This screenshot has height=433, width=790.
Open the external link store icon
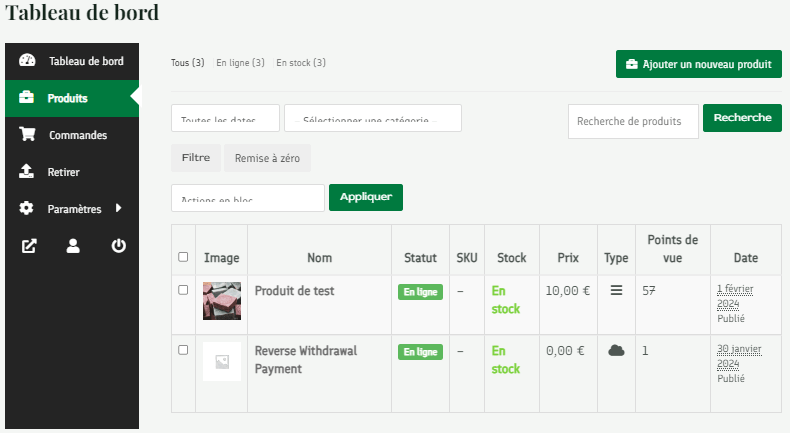pyautogui.click(x=29, y=246)
